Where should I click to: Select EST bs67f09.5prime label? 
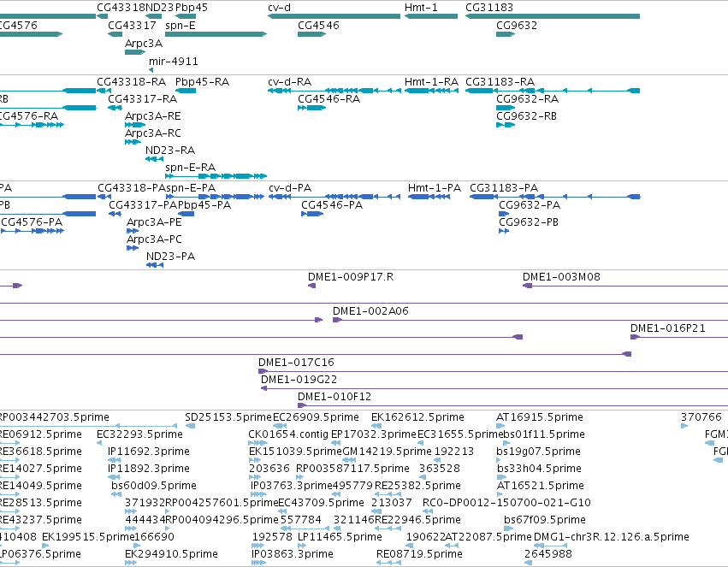(x=545, y=520)
